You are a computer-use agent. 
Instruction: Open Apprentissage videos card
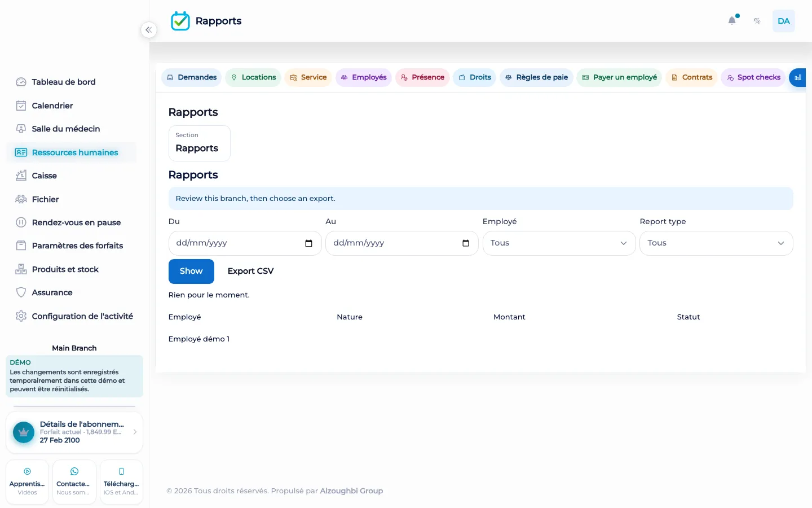[x=27, y=482]
